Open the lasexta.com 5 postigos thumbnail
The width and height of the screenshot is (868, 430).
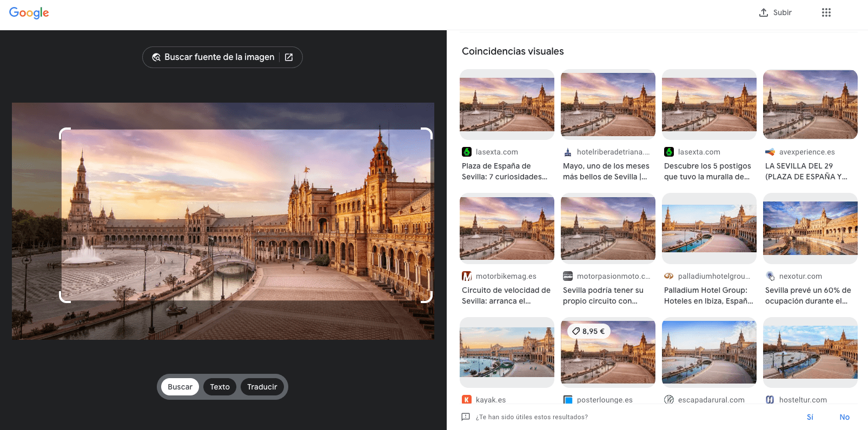coord(709,104)
